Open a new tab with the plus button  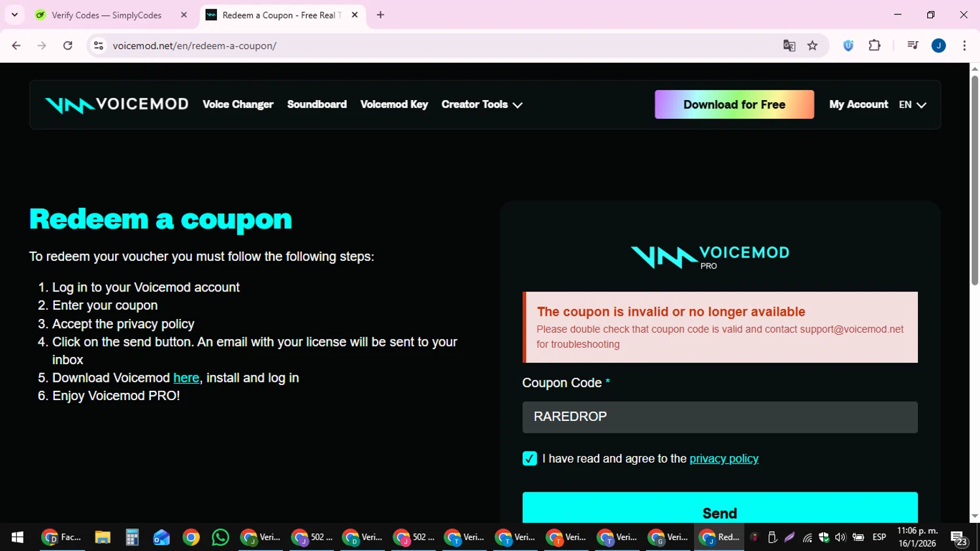(x=380, y=14)
